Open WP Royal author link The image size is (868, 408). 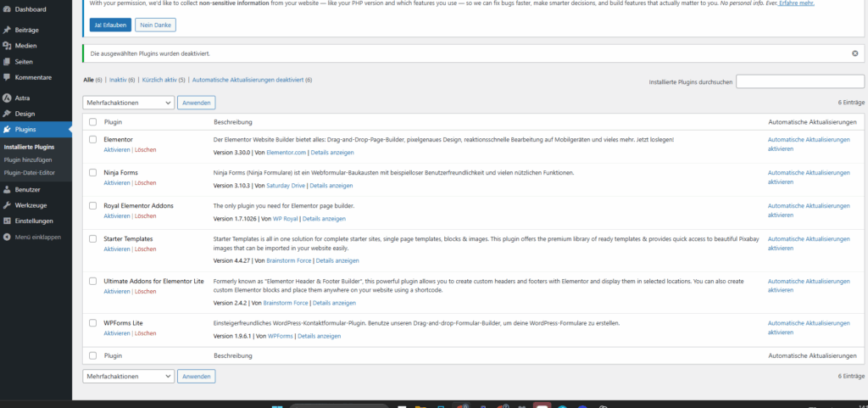285,219
